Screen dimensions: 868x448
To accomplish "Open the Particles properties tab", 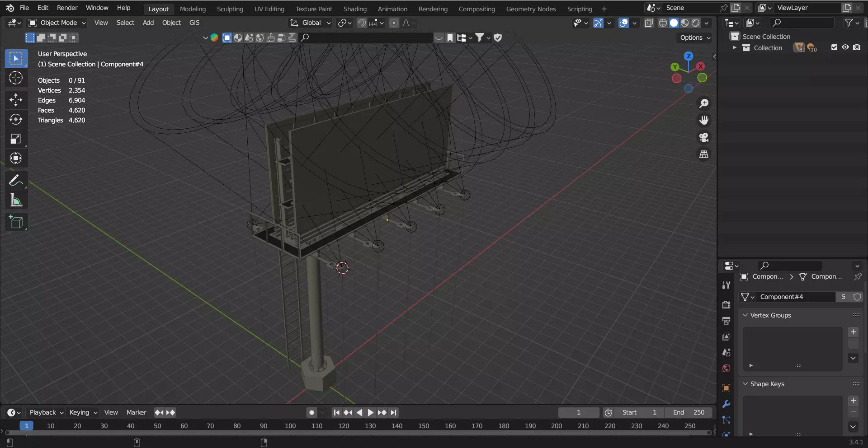I will [726, 420].
